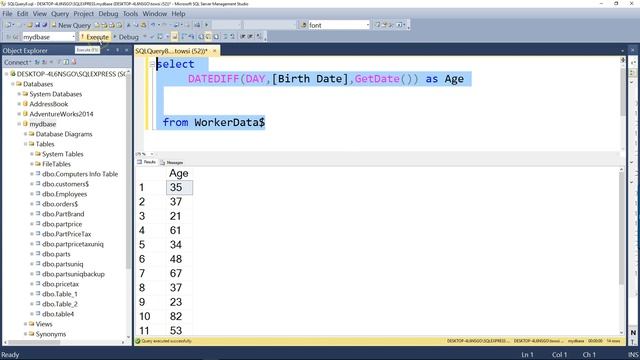The image size is (640, 360).
Task: Click the Comment Out Selected Lines icon
Action: coord(225,37)
